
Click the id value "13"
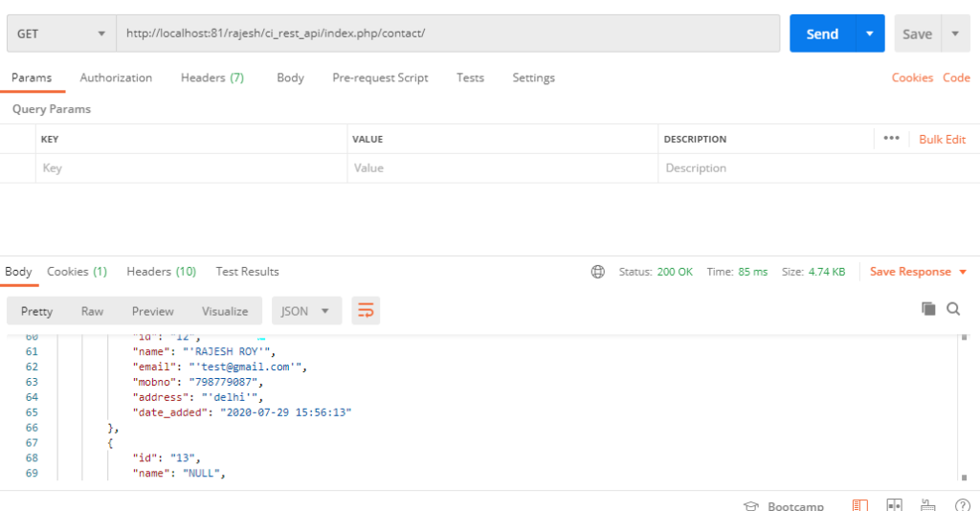click(x=185, y=458)
